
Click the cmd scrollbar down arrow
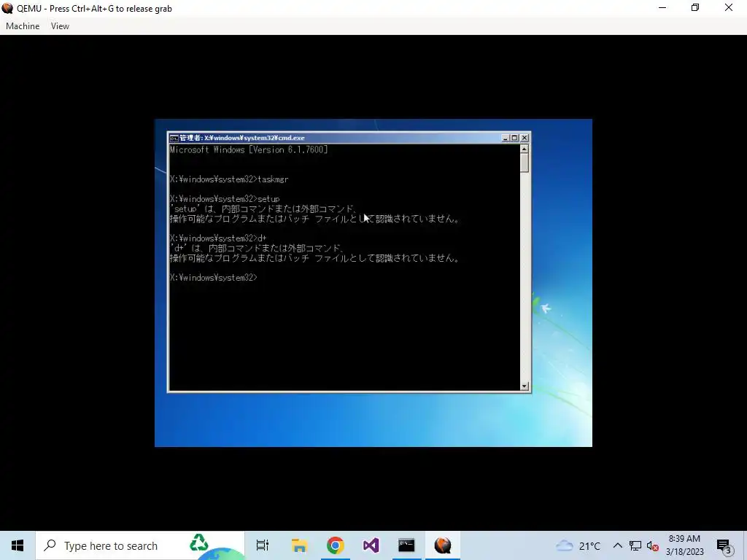coord(525,386)
